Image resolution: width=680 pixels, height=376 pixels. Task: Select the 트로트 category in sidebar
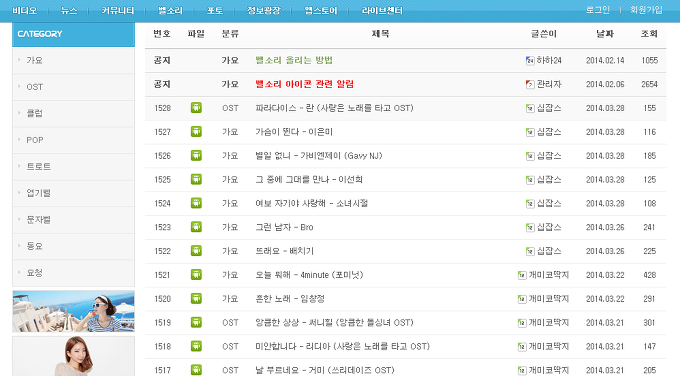click(38, 167)
